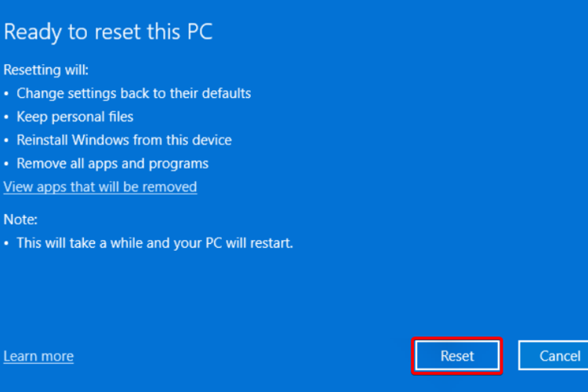This screenshot has width=588, height=392.
Task: Follow the Learn more link
Action: click(38, 356)
